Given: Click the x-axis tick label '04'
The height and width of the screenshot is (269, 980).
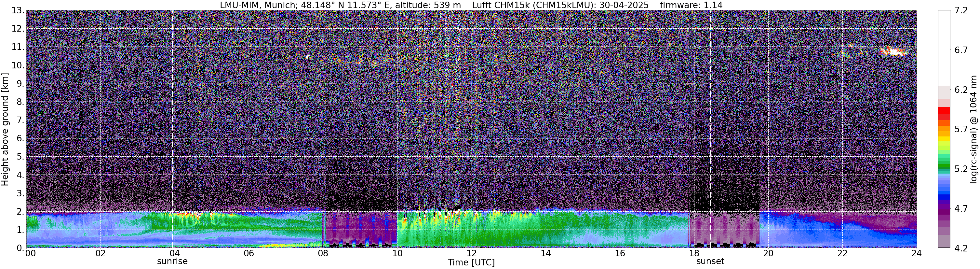Looking at the screenshot, I should coord(175,253).
